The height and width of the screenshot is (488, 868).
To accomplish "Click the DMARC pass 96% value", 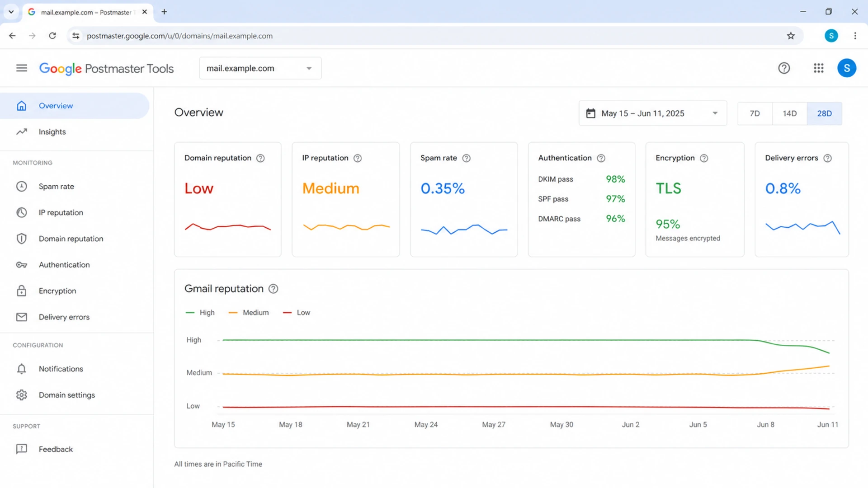I will [x=615, y=219].
